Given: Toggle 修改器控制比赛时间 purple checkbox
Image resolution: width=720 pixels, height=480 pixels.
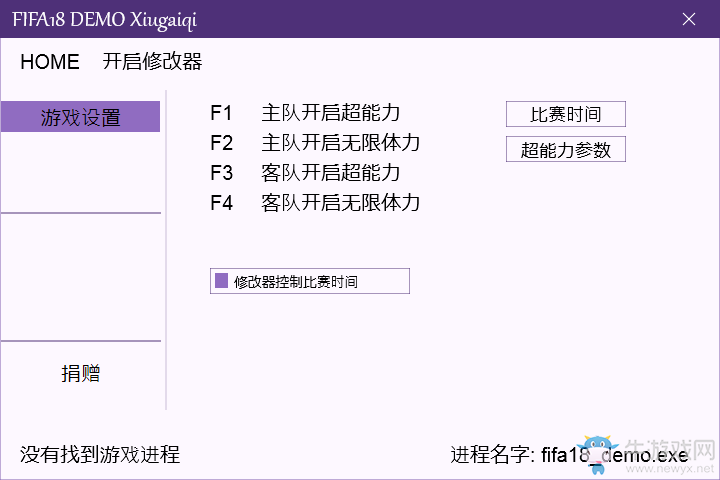Looking at the screenshot, I should coord(221,281).
